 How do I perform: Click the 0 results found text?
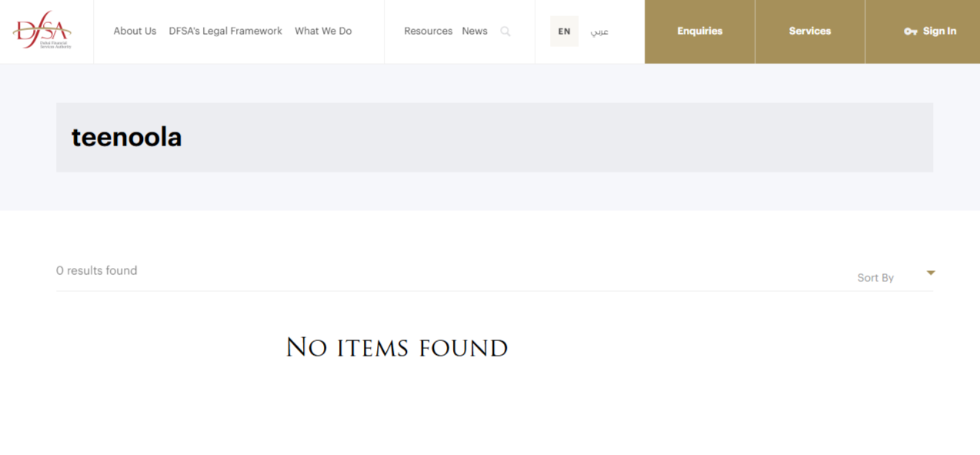[x=96, y=270]
